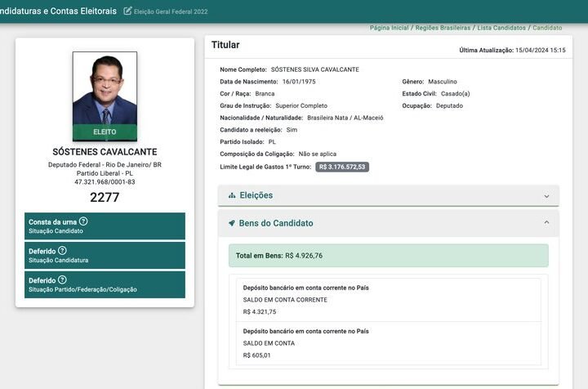
Task: Expand the Eleições section chevron
Action: pos(546,196)
